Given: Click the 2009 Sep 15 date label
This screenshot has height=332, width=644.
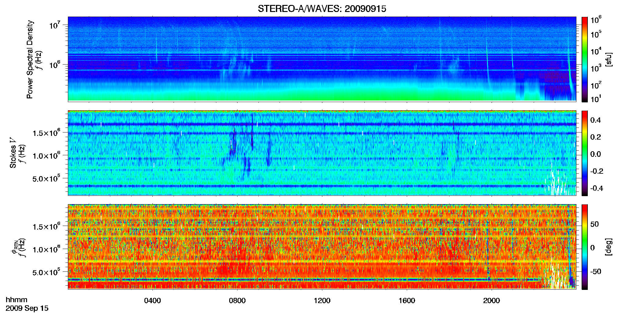Looking at the screenshot, I should (x=27, y=308).
